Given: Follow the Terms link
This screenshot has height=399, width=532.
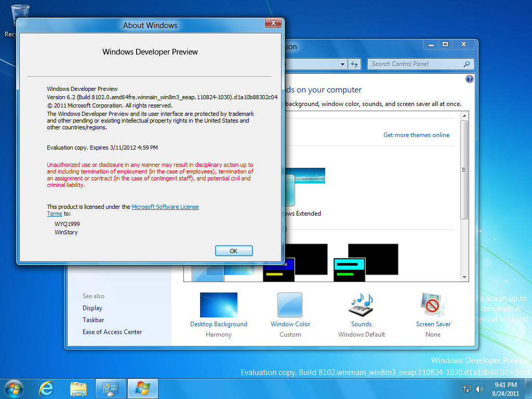Looking at the screenshot, I should click(x=55, y=214).
